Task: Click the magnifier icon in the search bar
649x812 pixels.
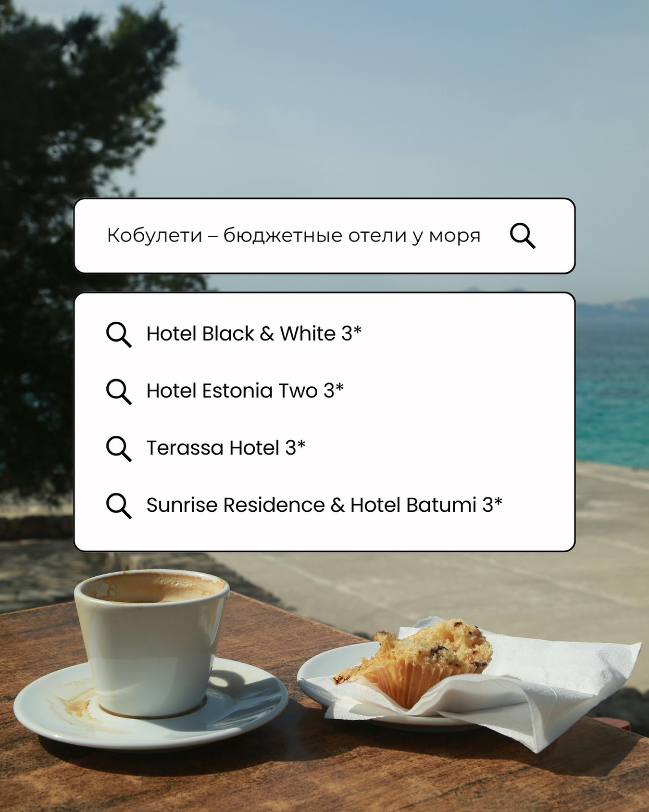Action: [x=523, y=236]
